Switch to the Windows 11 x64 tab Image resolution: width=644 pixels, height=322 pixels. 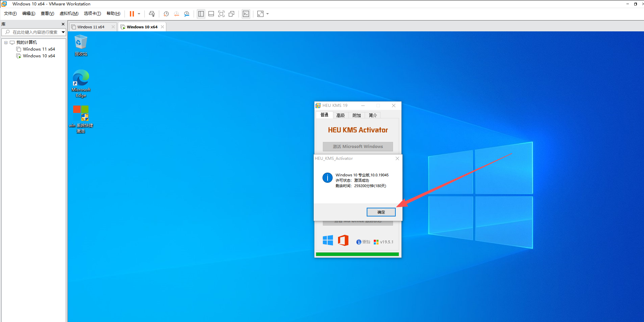tap(91, 27)
